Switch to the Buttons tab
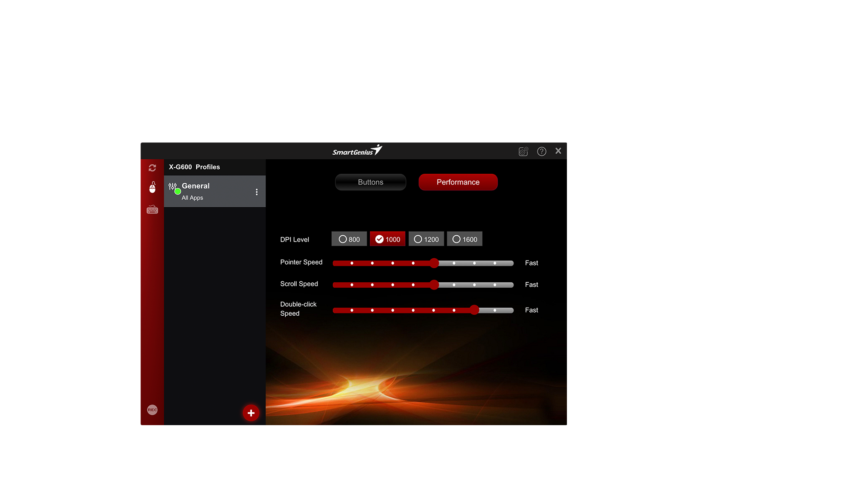Screen dimensions: 868x489 pyautogui.click(x=370, y=182)
